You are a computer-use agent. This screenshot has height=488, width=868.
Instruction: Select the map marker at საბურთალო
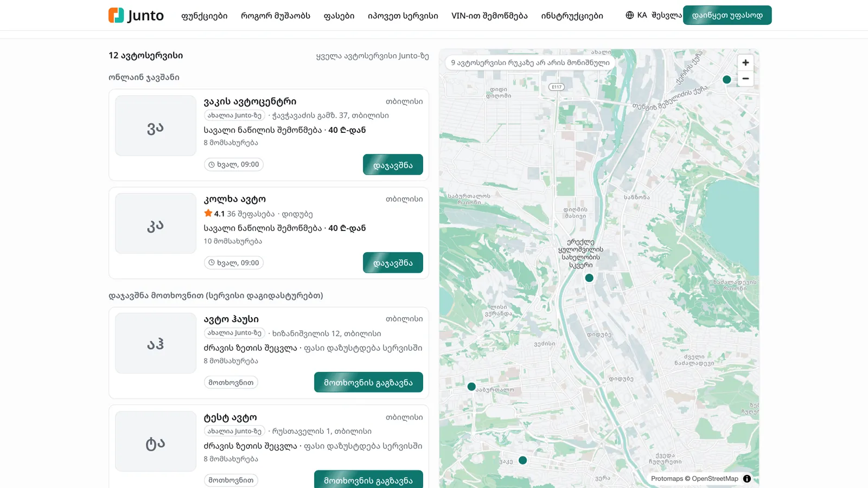[471, 387]
